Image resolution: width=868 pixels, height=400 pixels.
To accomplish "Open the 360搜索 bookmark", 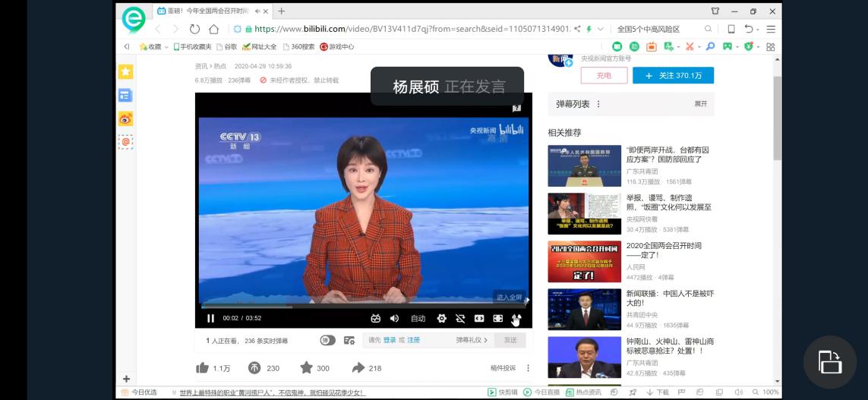I will pyautogui.click(x=299, y=46).
